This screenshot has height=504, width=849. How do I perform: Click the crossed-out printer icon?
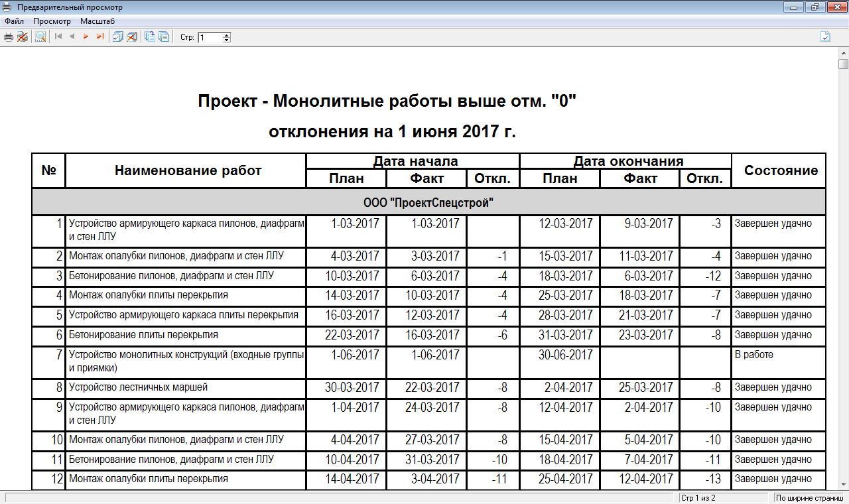[x=23, y=37]
